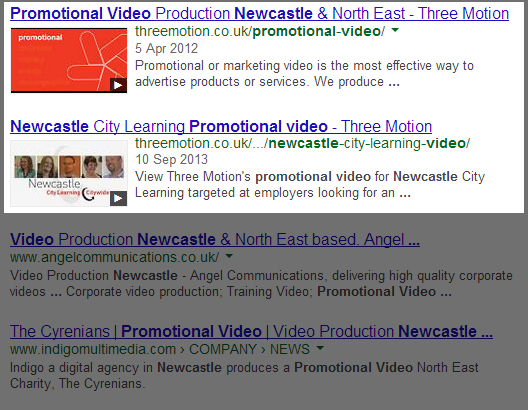528x410 pixels.
Task: Click the NEWS breadcrumb in Indigo URL
Action: tap(290, 349)
